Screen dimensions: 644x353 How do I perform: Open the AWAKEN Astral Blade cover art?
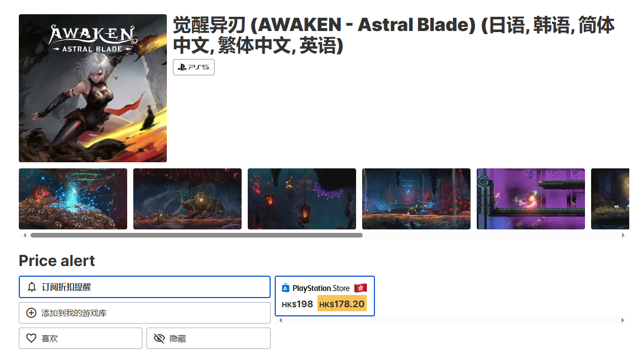(x=93, y=88)
